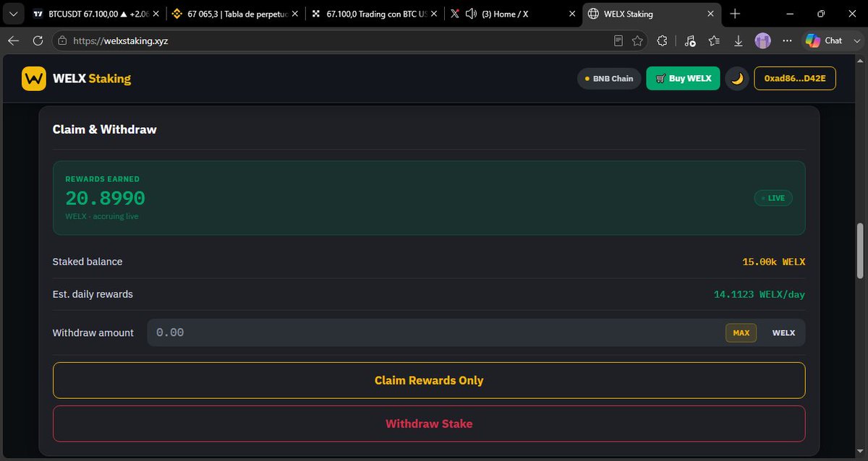
Task: Open the downloads icon
Action: coord(739,41)
